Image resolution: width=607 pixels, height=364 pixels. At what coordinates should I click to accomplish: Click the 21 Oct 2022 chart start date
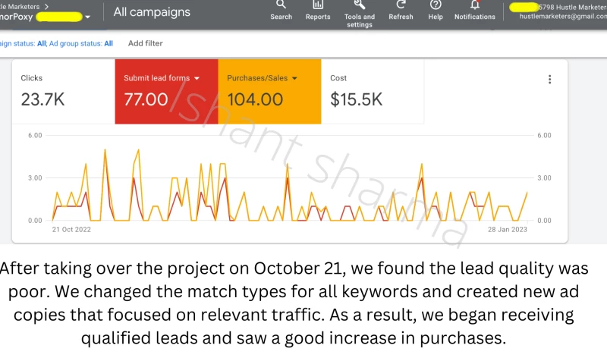click(71, 229)
